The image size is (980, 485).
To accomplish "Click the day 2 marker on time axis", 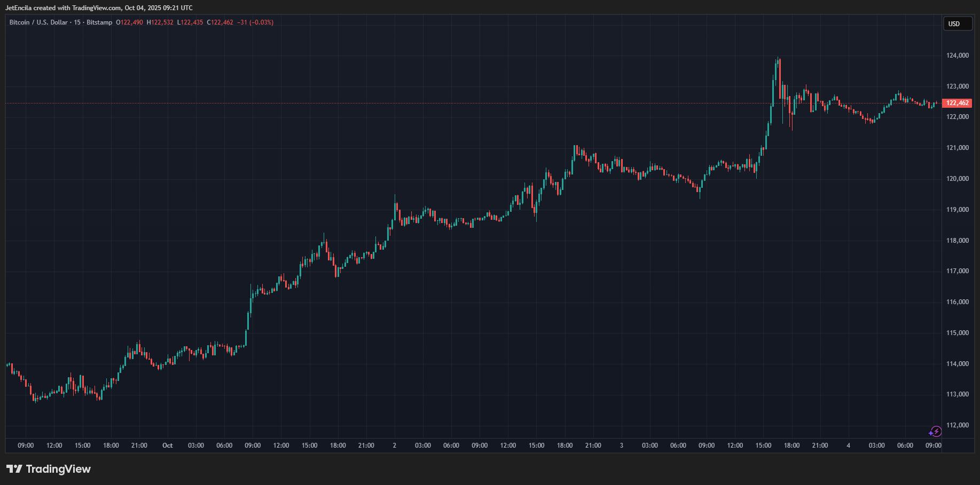I will (x=395, y=446).
